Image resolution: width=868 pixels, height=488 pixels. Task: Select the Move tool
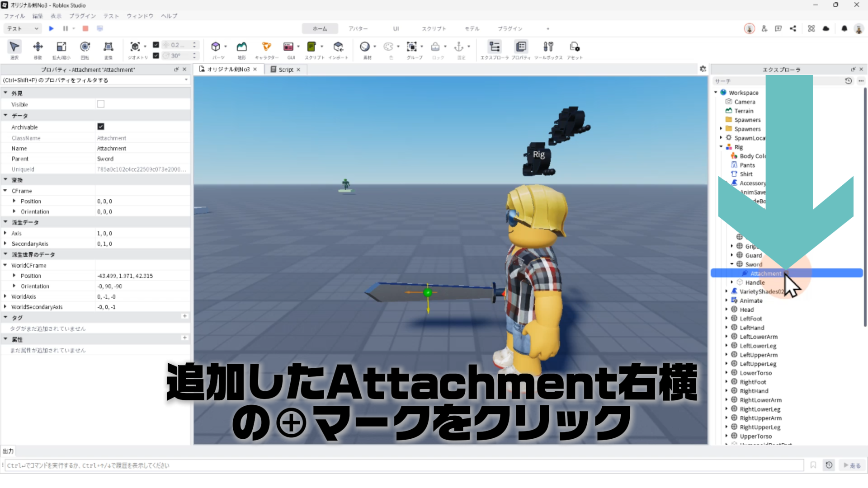pyautogui.click(x=38, y=47)
